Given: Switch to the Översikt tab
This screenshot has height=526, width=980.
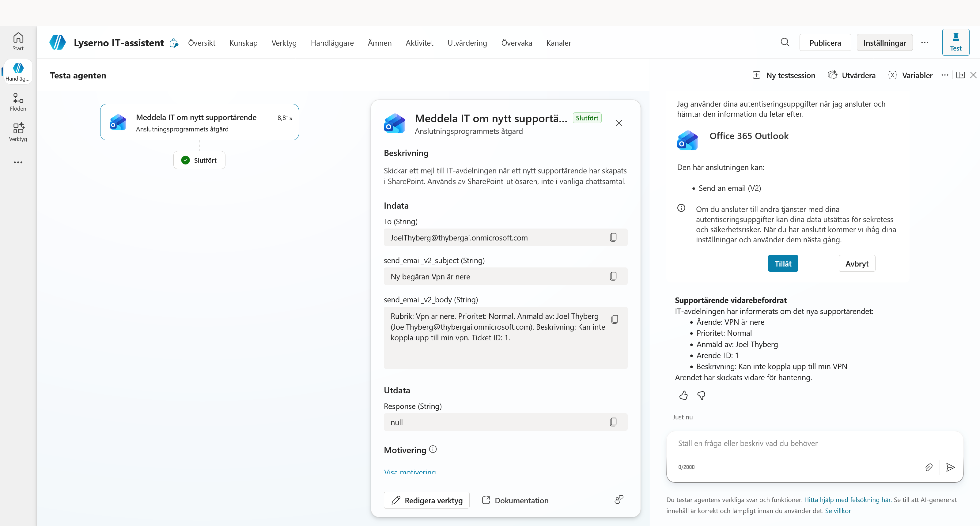Looking at the screenshot, I should point(202,43).
